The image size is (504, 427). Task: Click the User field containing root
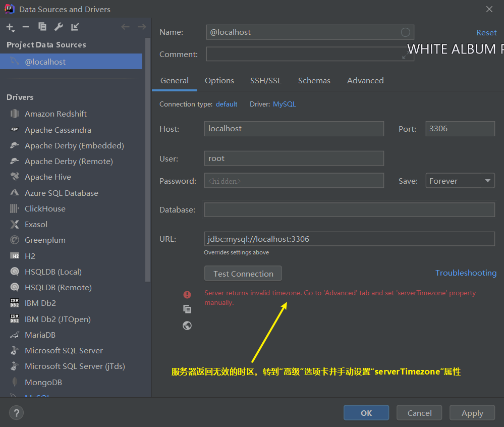[294, 158]
